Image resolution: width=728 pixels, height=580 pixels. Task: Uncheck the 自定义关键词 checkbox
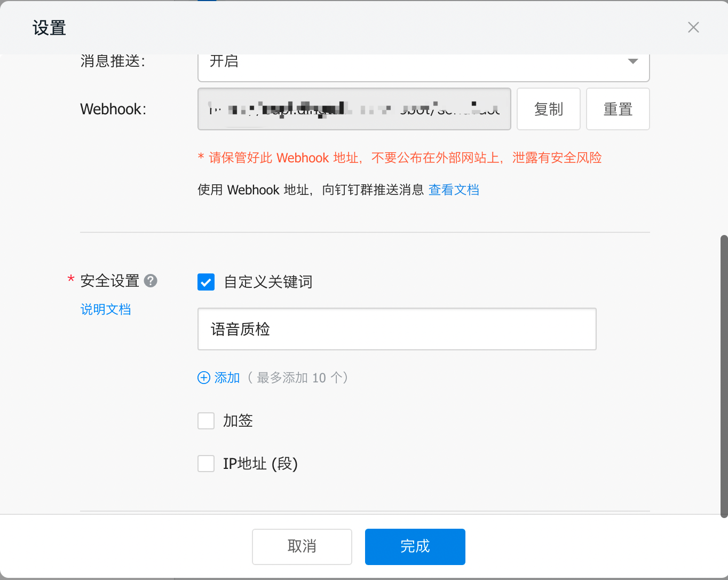tap(206, 282)
